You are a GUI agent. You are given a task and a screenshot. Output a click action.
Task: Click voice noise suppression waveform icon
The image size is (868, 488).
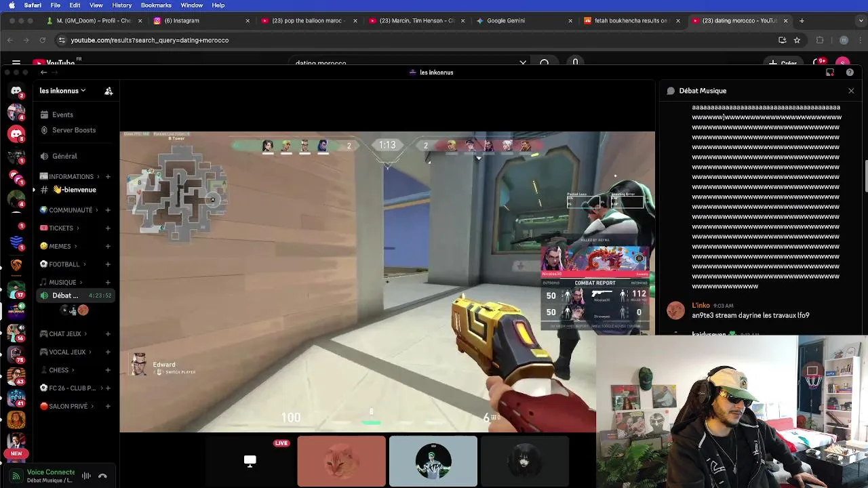pos(86,476)
